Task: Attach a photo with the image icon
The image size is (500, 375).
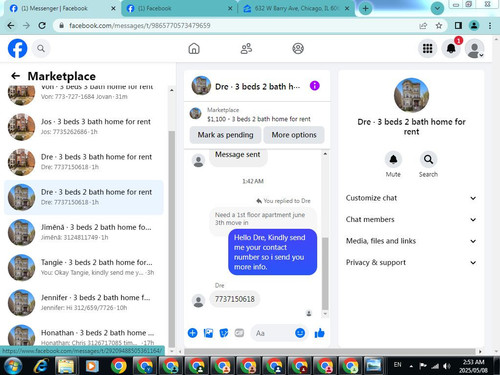Action: coord(208,333)
